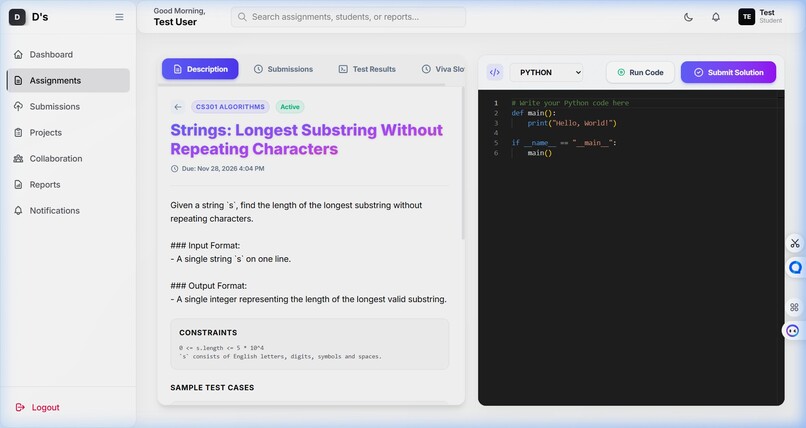Click the if __name__ line in editor
This screenshot has width=806, height=428.
click(564, 143)
